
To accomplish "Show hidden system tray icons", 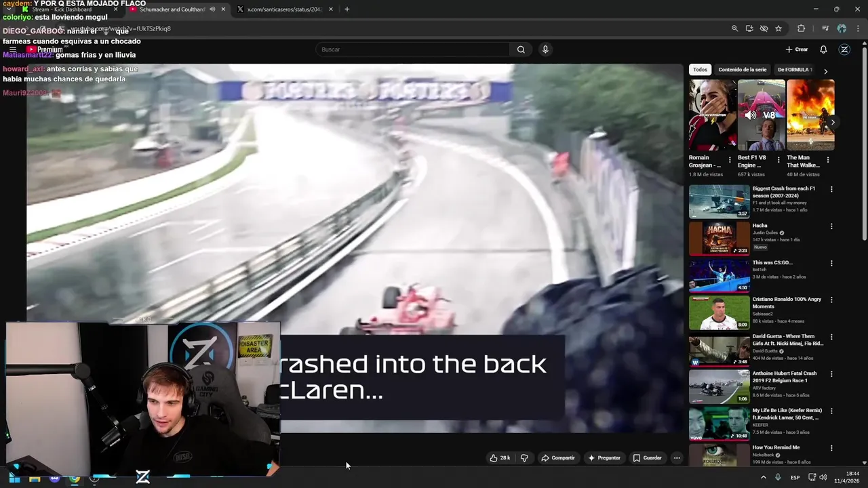I will click(764, 478).
